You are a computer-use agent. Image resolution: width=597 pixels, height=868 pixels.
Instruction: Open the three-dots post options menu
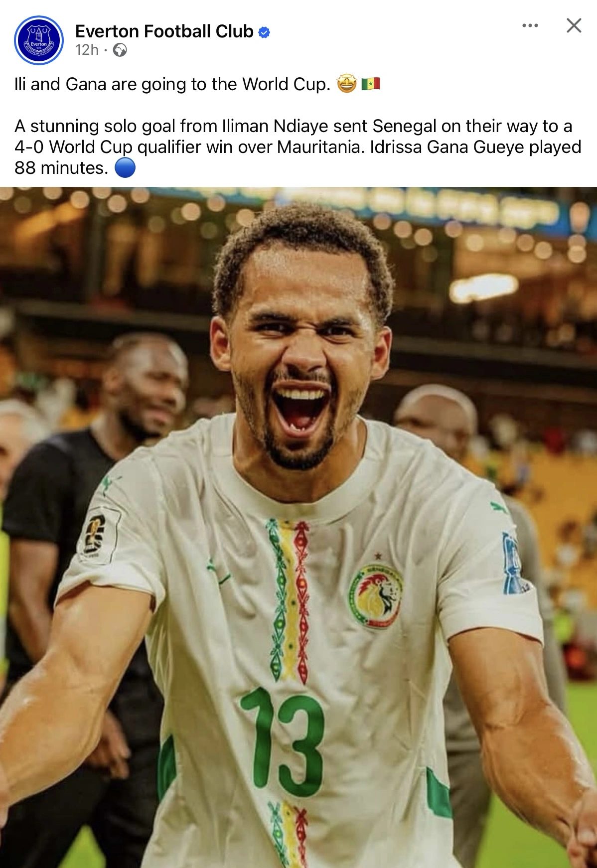coord(530,25)
